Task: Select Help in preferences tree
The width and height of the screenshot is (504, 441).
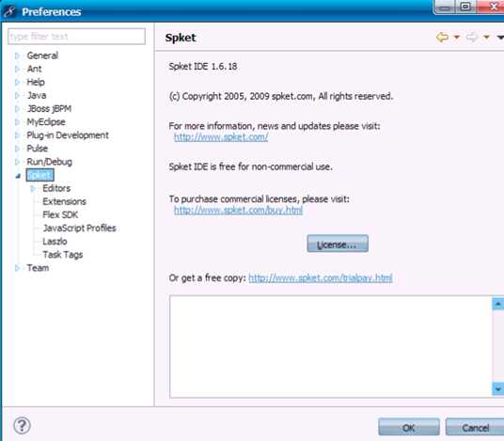Action: 36,83
